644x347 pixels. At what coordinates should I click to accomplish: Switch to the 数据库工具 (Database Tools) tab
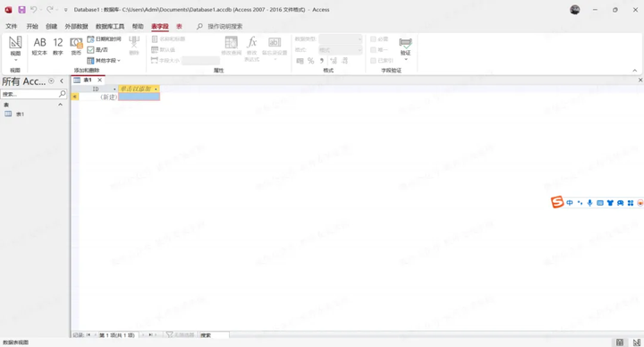pos(110,26)
